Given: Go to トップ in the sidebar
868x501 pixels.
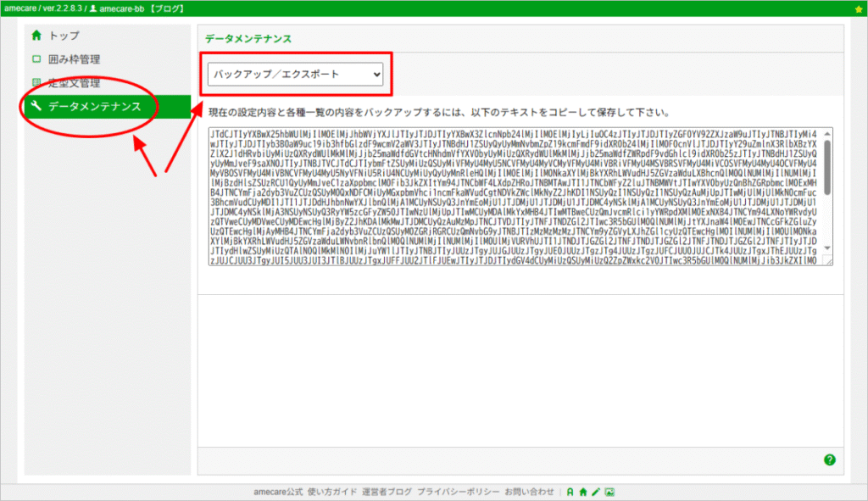Looking at the screenshot, I should [64, 36].
